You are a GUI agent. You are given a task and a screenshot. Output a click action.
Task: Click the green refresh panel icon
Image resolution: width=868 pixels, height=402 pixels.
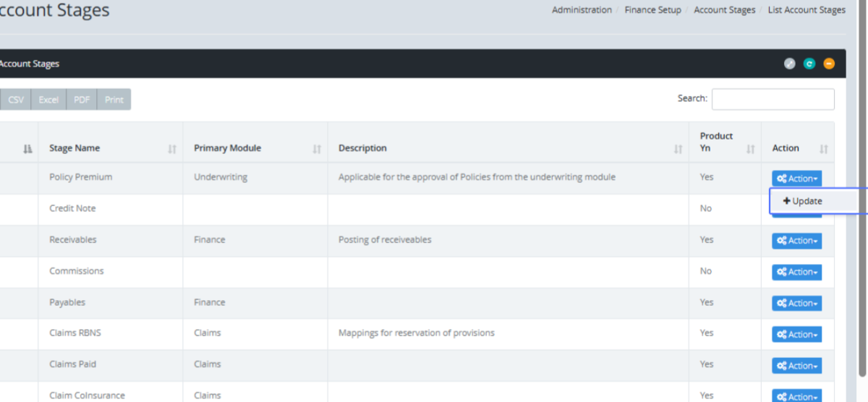tap(809, 64)
